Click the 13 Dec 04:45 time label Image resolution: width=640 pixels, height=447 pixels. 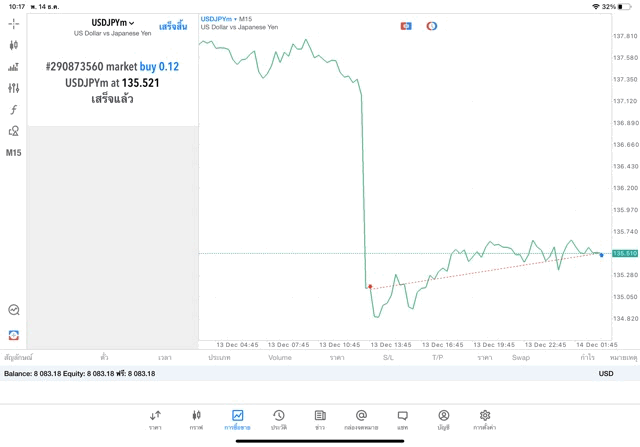pyautogui.click(x=237, y=345)
